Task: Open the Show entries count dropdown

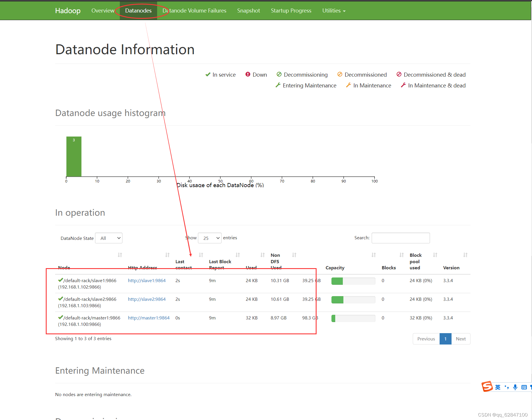Action: pyautogui.click(x=210, y=238)
